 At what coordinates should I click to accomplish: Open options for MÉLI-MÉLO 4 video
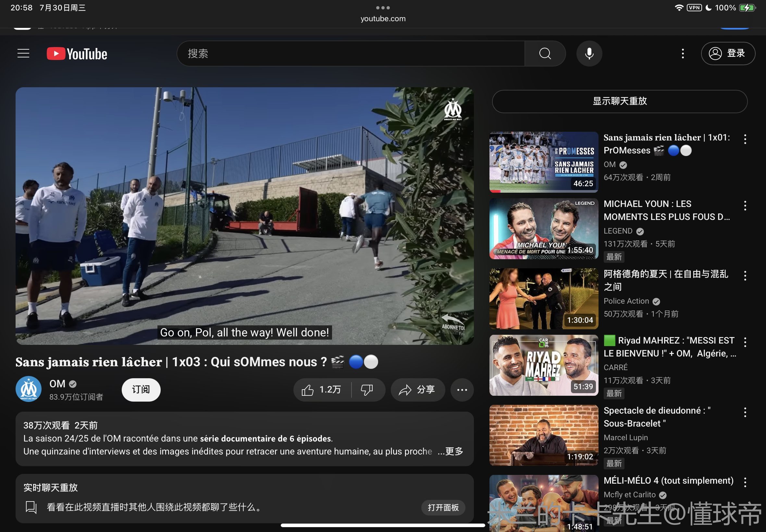pyautogui.click(x=745, y=482)
